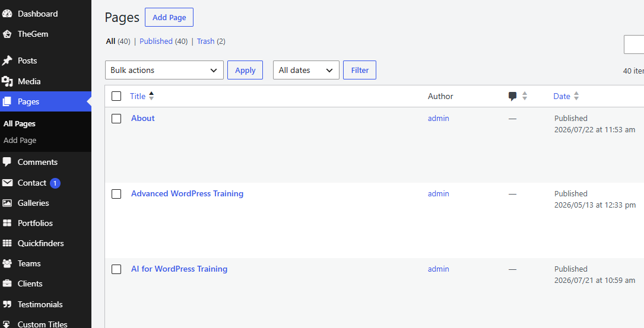The image size is (644, 328).
Task: Check the box for the About page
Action: point(116,119)
